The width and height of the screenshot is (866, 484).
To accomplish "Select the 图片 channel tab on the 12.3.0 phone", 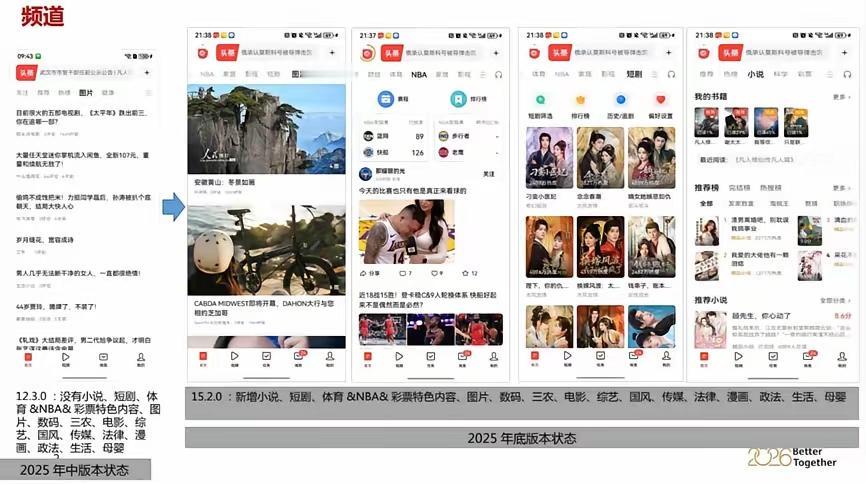I will point(86,93).
